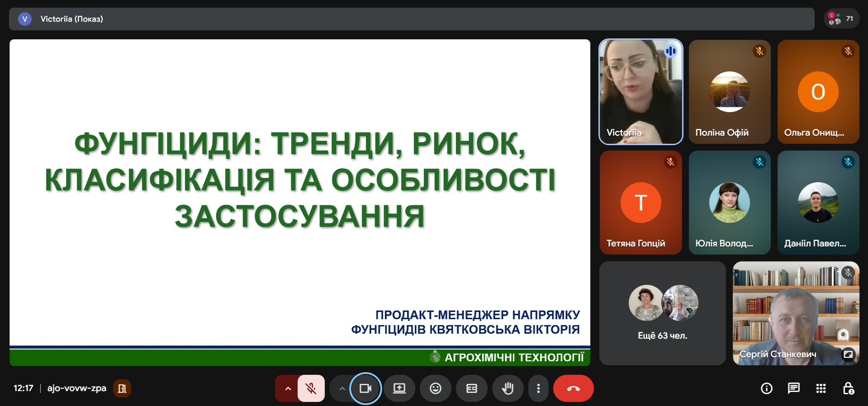Expand video settings arrow beside camera

coord(342,388)
